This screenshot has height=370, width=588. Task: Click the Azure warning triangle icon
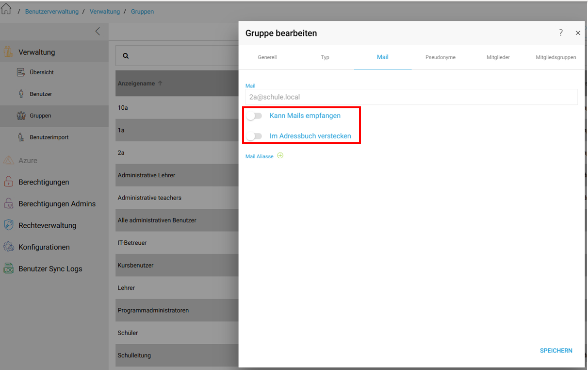pyautogui.click(x=8, y=160)
